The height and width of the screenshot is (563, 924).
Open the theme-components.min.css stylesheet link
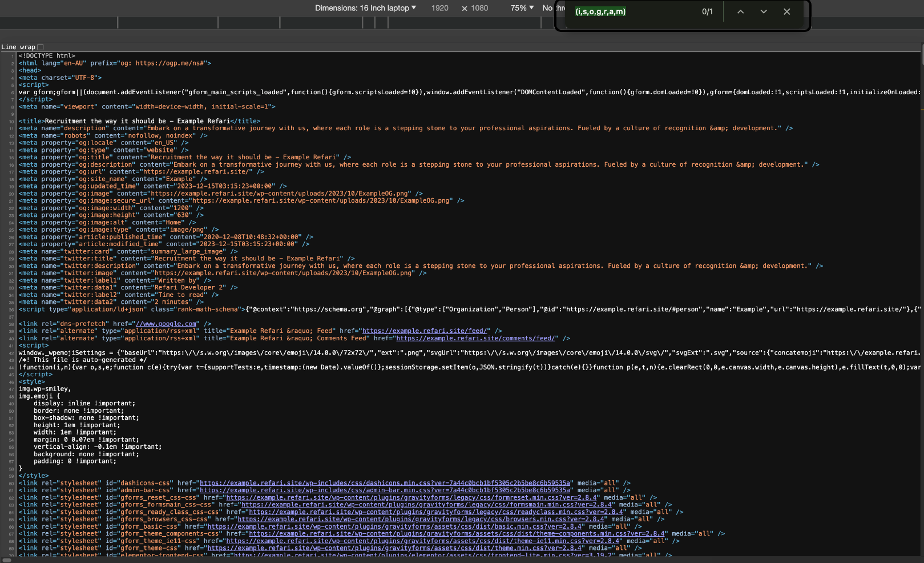click(x=457, y=534)
